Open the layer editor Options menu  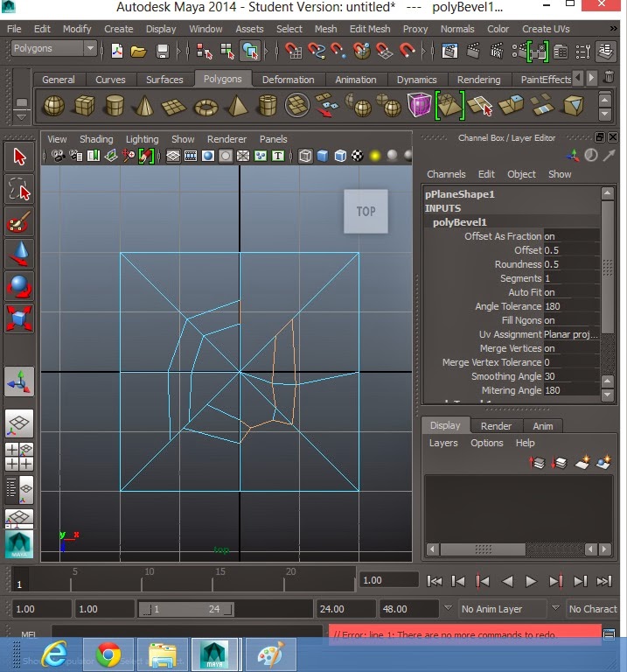[x=486, y=443]
